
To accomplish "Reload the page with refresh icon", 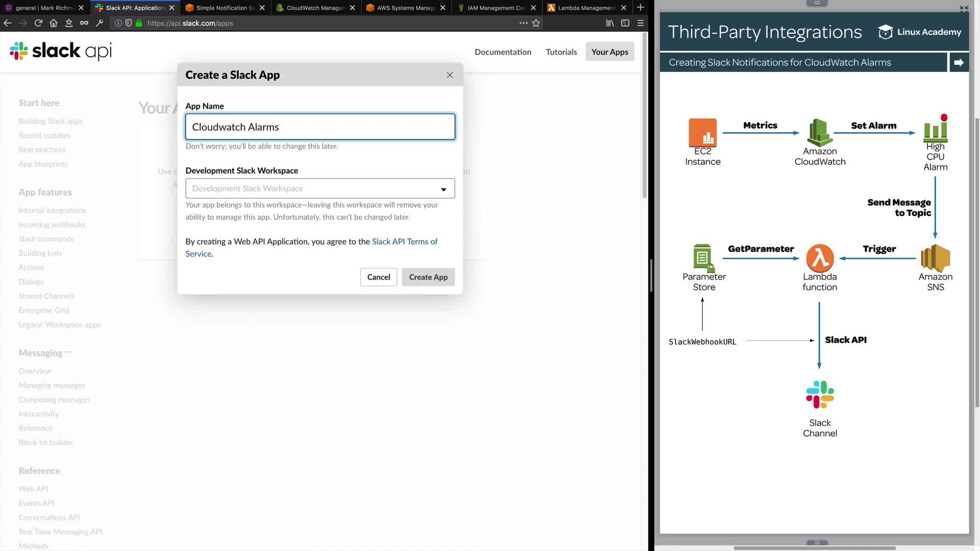I will 38,23.
